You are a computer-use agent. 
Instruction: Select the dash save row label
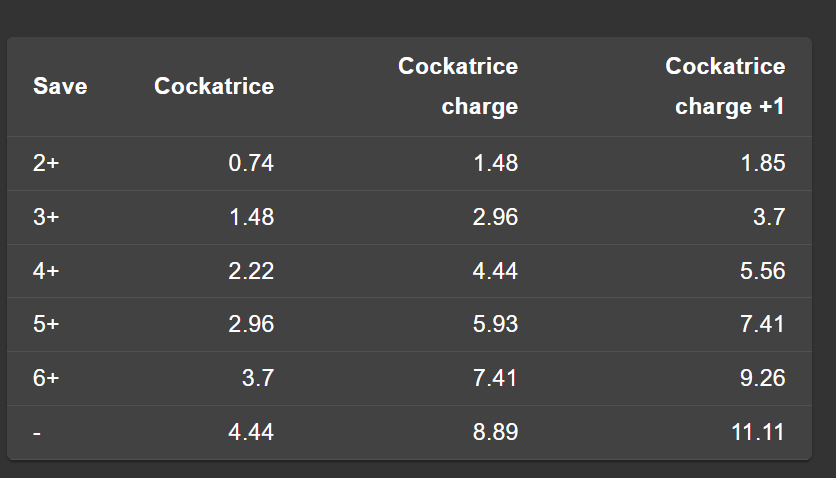pyautogui.click(x=37, y=432)
